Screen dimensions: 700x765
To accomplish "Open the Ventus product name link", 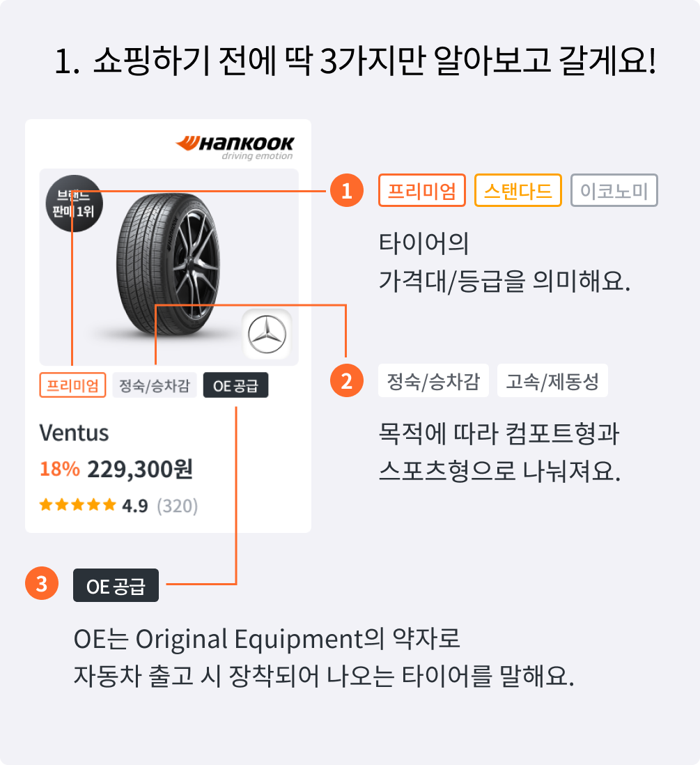I will (x=74, y=433).
